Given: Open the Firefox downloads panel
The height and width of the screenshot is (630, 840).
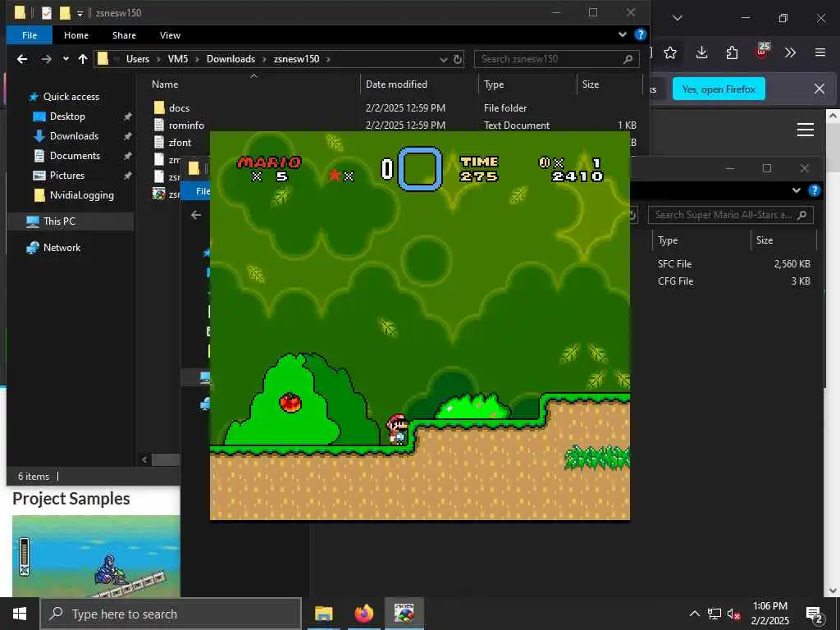Looking at the screenshot, I should click(702, 52).
